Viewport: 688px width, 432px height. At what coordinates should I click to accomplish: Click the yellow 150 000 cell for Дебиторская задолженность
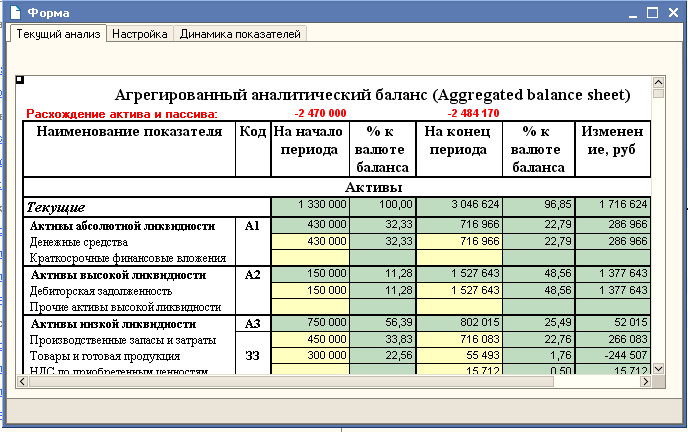(310, 291)
